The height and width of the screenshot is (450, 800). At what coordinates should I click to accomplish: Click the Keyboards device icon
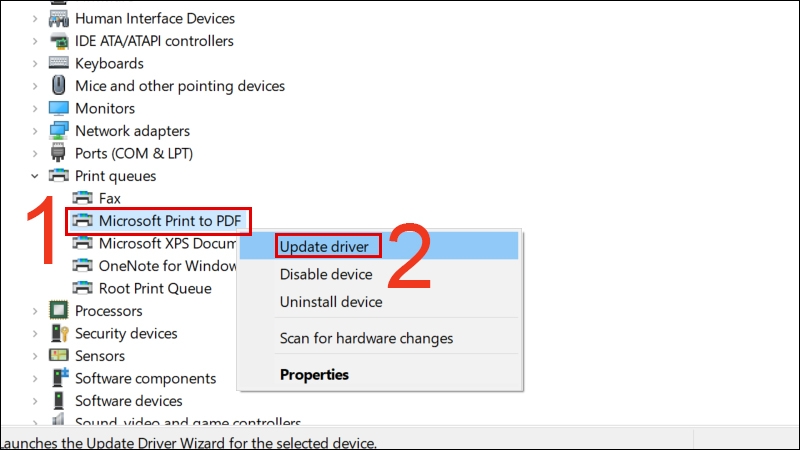click(59, 63)
